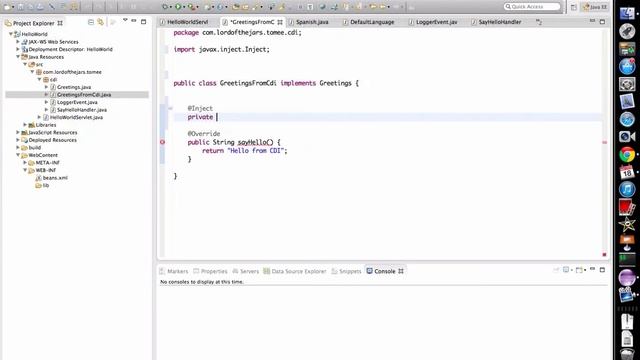The image size is (640, 360).
Task: Expand JAX-WS Web Services node
Action: 18,42
